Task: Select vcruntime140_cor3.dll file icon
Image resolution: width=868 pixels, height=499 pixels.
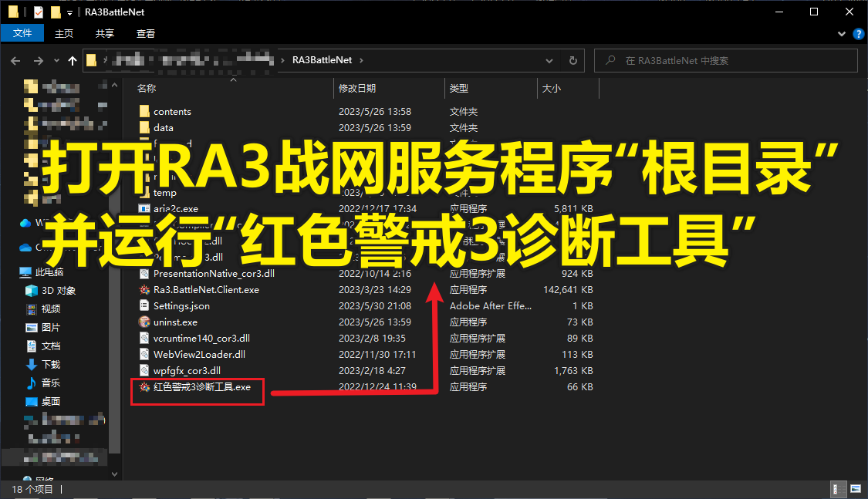Action: coord(144,338)
